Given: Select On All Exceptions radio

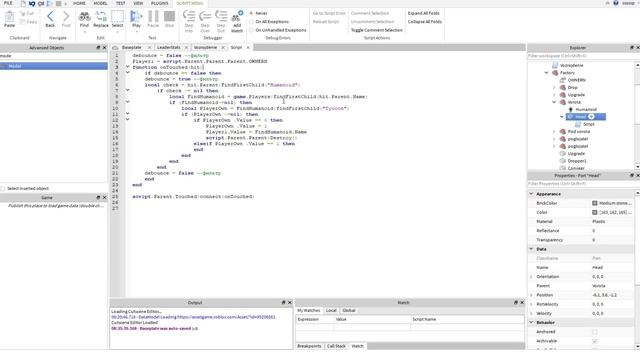Looking at the screenshot, I should [x=251, y=22].
